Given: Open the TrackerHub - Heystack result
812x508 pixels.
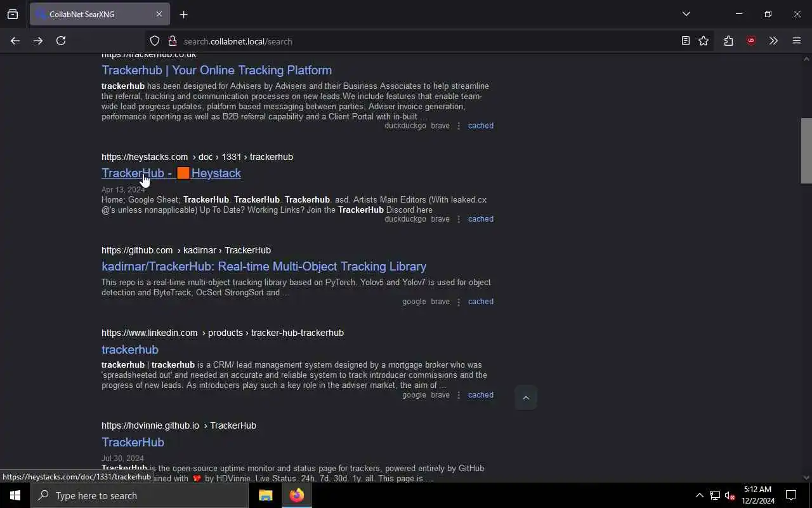Looking at the screenshot, I should (171, 173).
